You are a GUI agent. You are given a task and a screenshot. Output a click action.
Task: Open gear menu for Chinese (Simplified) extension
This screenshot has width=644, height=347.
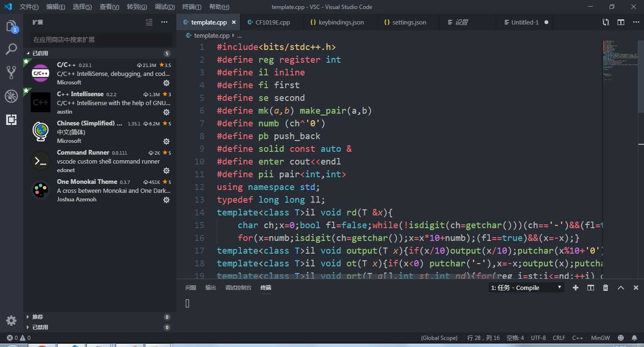[166, 141]
